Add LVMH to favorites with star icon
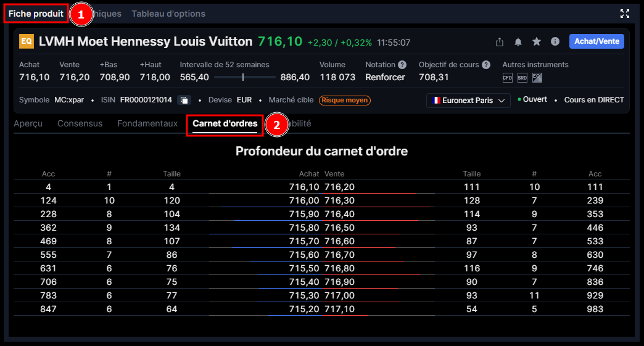The image size is (644, 346). coord(537,41)
